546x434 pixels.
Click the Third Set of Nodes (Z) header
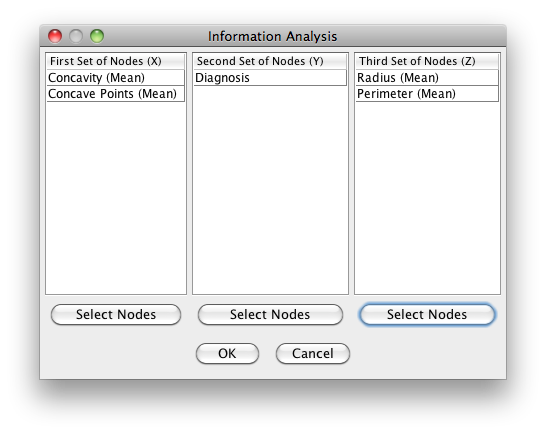tap(427, 61)
